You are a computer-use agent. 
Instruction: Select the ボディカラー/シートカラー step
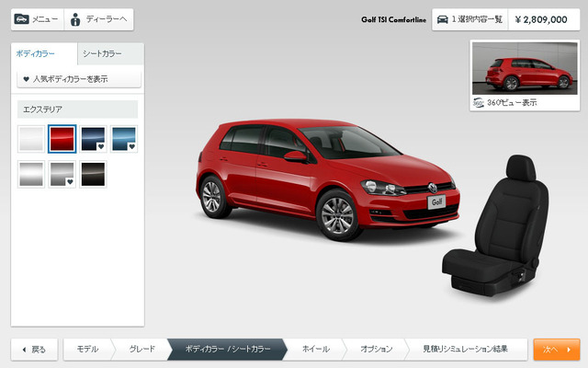[x=227, y=350]
